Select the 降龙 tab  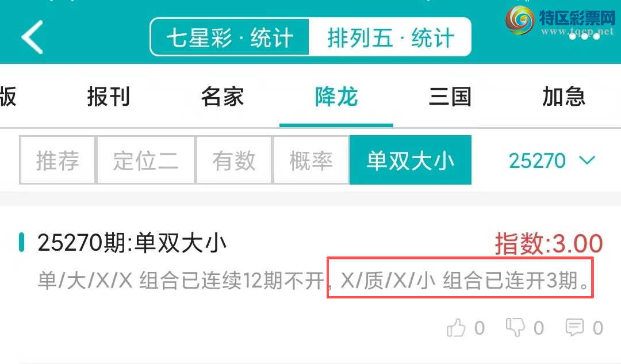coord(336,97)
